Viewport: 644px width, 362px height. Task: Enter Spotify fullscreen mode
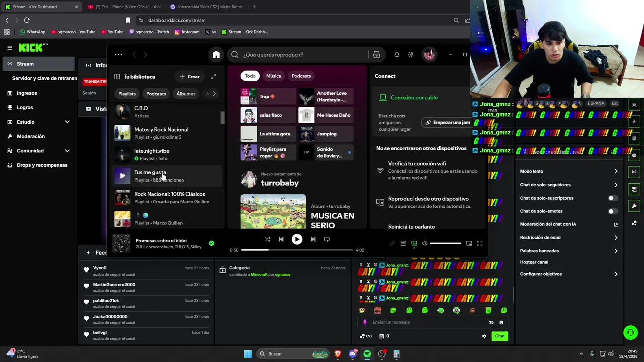point(480,243)
